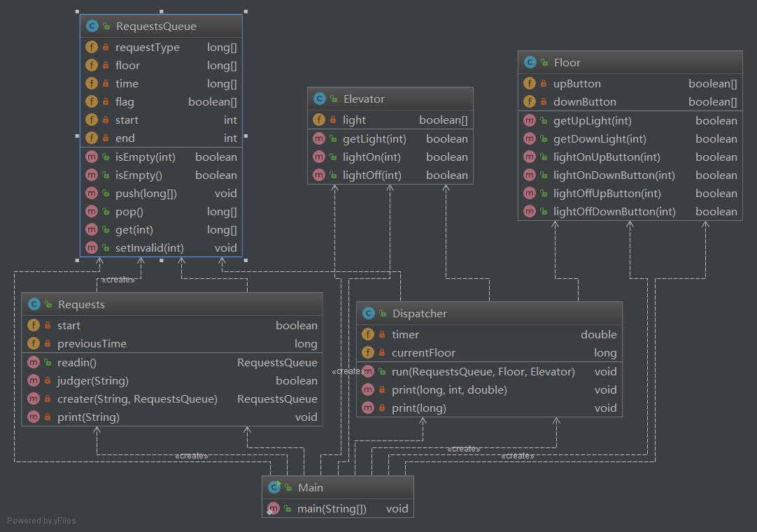Select the currentFloor field in Dispatcher
This screenshot has width=757, height=532.
coord(489,353)
